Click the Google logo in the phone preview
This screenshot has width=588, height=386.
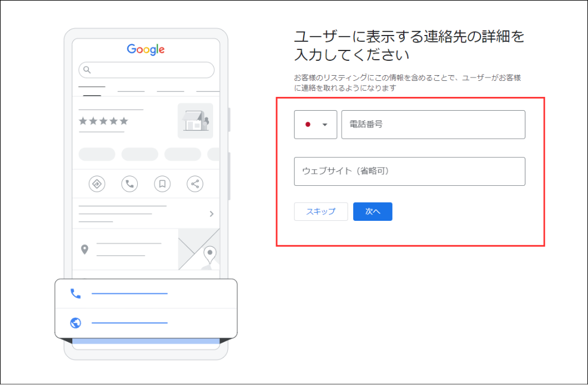tap(145, 49)
